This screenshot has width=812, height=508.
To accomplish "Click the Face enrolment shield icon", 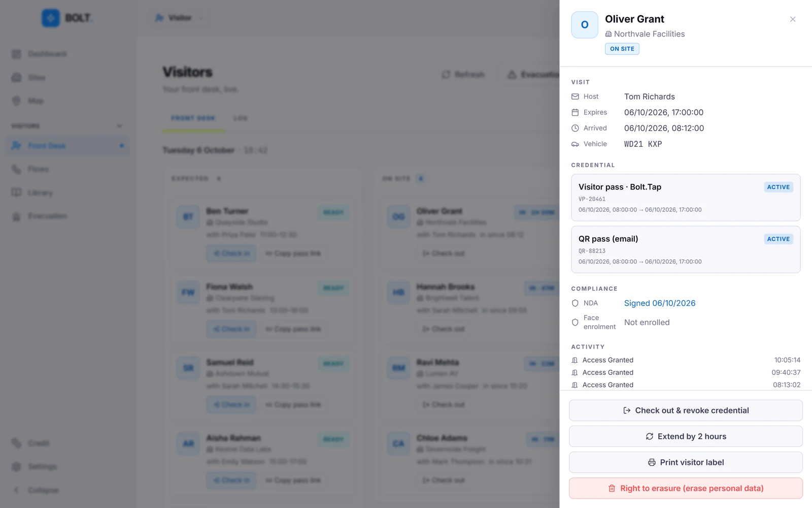I will pyautogui.click(x=575, y=322).
